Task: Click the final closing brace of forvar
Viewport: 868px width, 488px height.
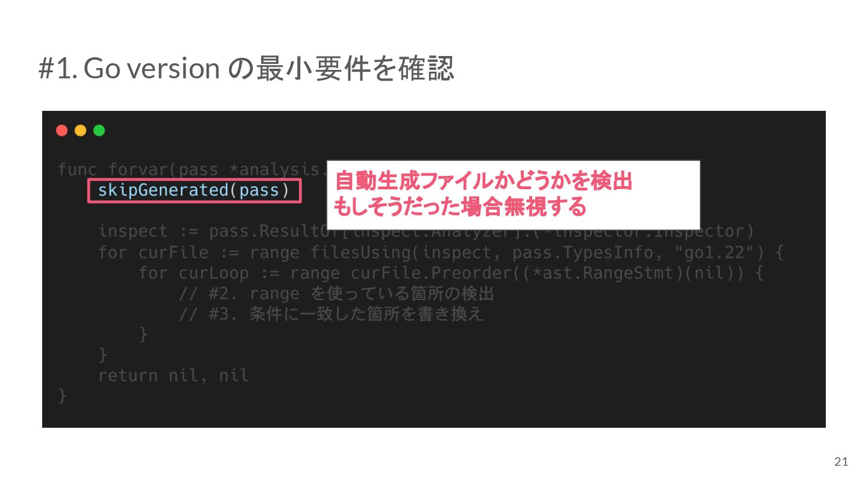Action: point(63,396)
